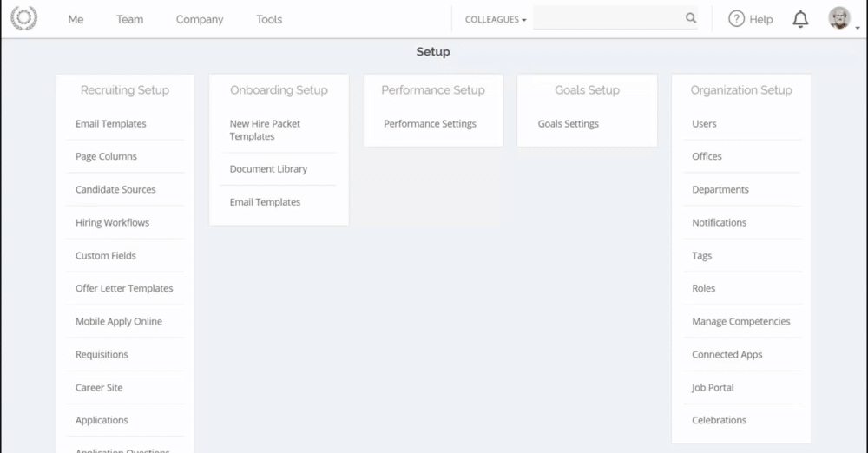Click the search magnifier icon
The width and height of the screenshot is (868, 453).
(690, 18)
